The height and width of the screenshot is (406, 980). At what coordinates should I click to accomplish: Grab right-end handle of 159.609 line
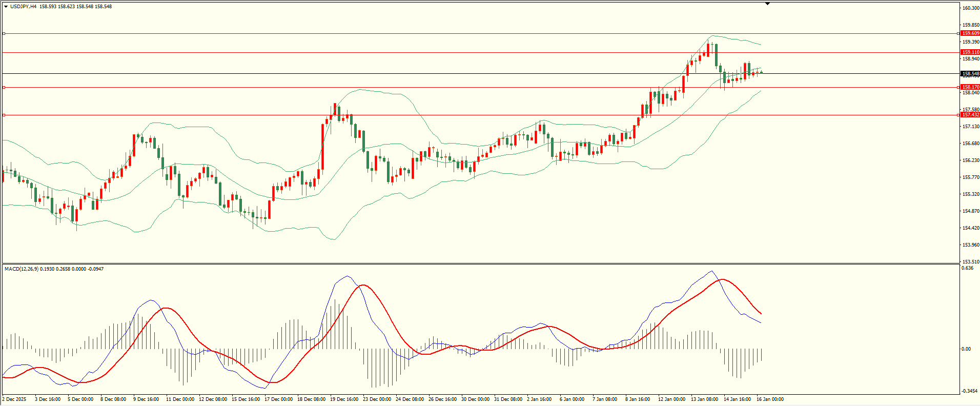(958, 33)
